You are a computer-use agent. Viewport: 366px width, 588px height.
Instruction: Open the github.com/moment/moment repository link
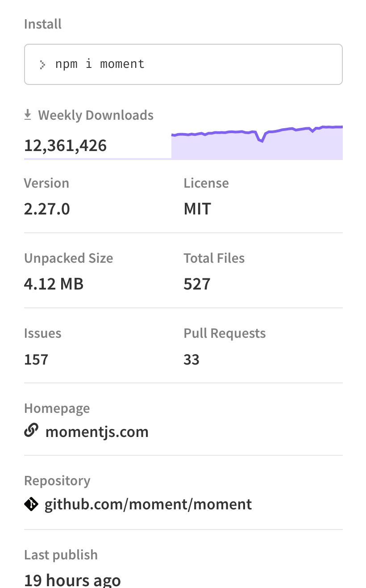pyautogui.click(x=148, y=504)
